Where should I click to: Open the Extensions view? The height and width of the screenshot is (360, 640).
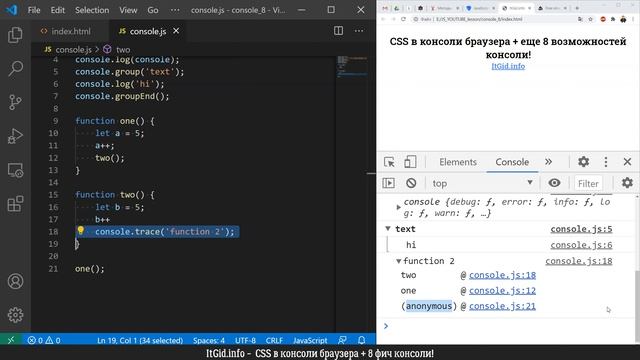tap(15, 204)
